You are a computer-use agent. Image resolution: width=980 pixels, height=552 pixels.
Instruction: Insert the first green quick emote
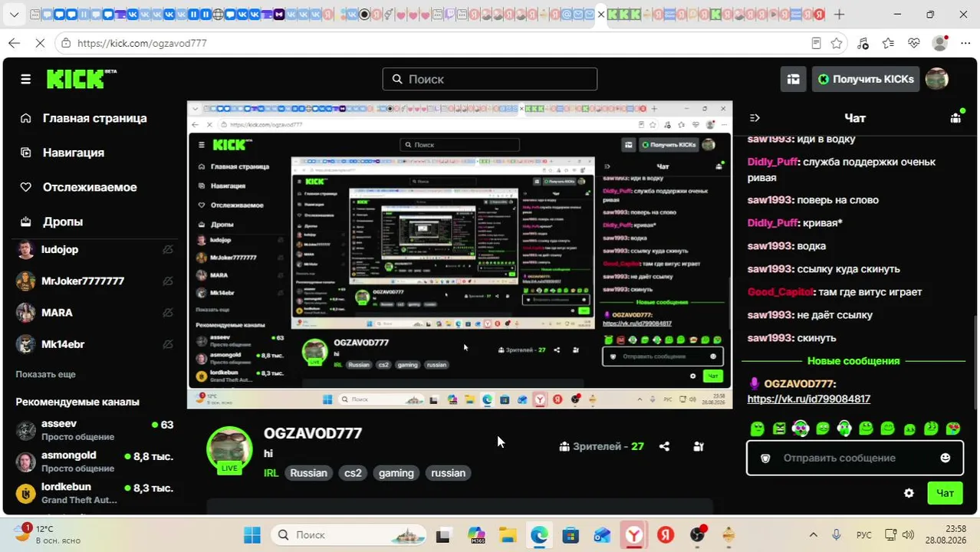click(758, 429)
